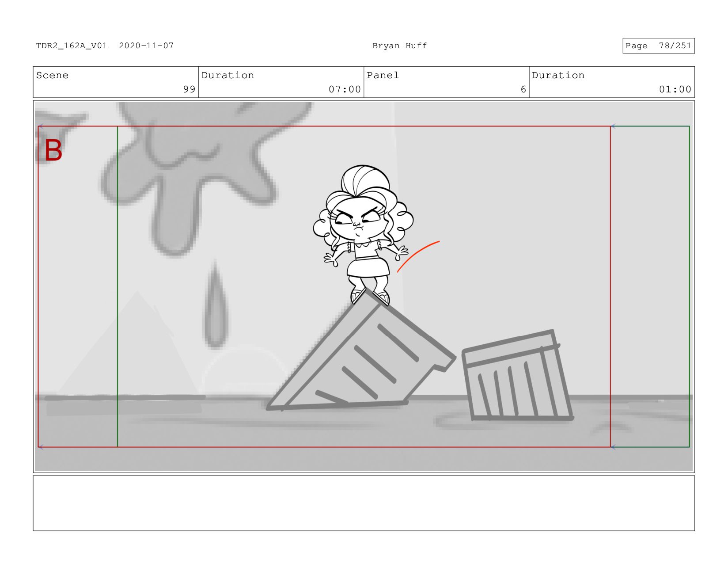Click the artist name Bryan Huff
Screen dimensions: 728x564
tap(399, 46)
